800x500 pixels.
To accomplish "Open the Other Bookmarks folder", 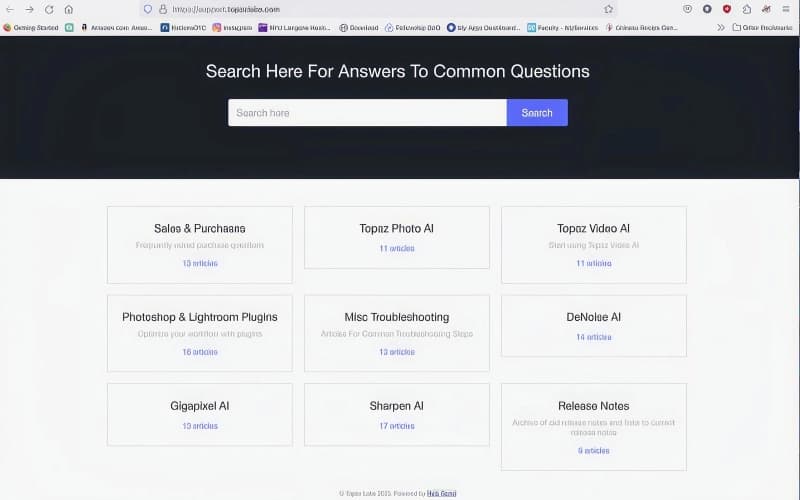I will (x=762, y=28).
